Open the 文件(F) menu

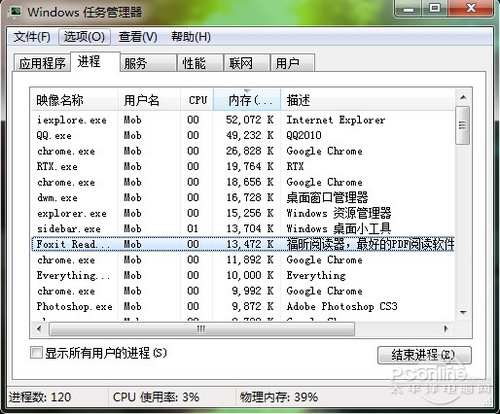click(32, 37)
